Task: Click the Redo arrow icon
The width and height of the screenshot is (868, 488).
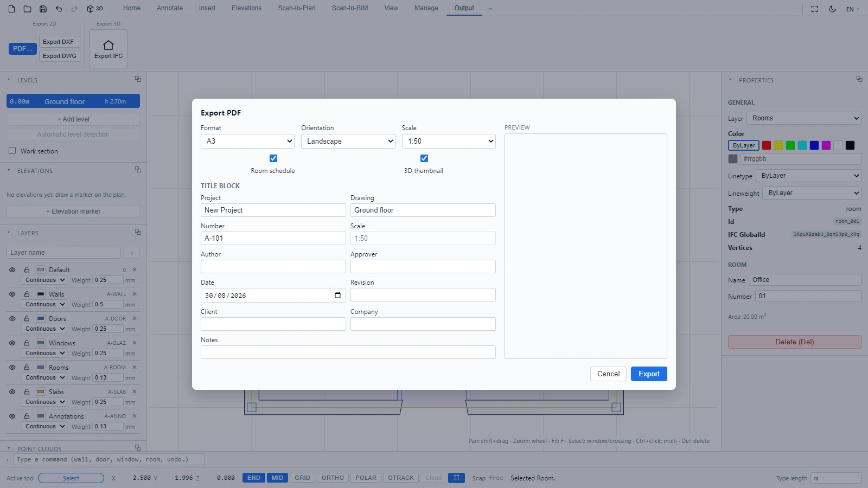Action: [x=74, y=9]
